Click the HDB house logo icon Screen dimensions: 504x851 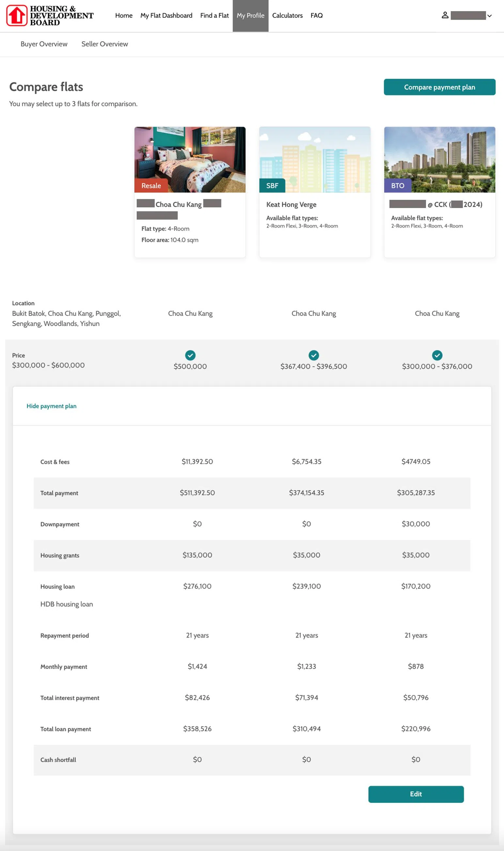coord(17,16)
